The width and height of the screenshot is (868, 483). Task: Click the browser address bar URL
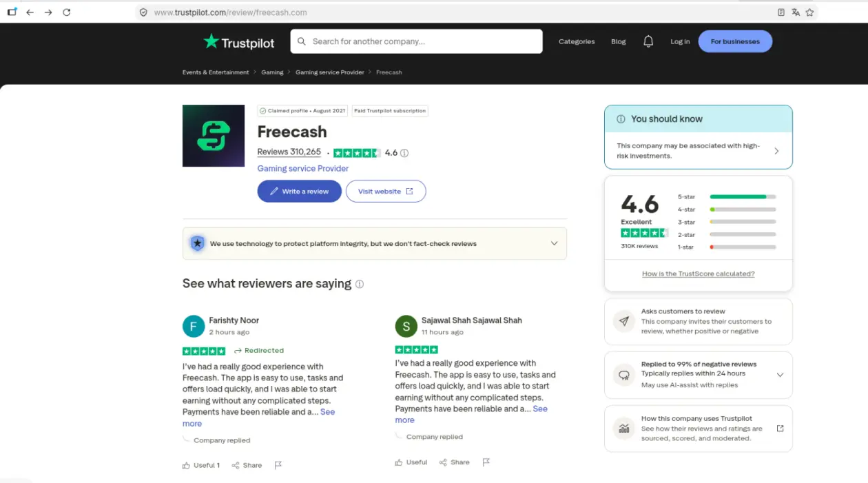(x=231, y=12)
